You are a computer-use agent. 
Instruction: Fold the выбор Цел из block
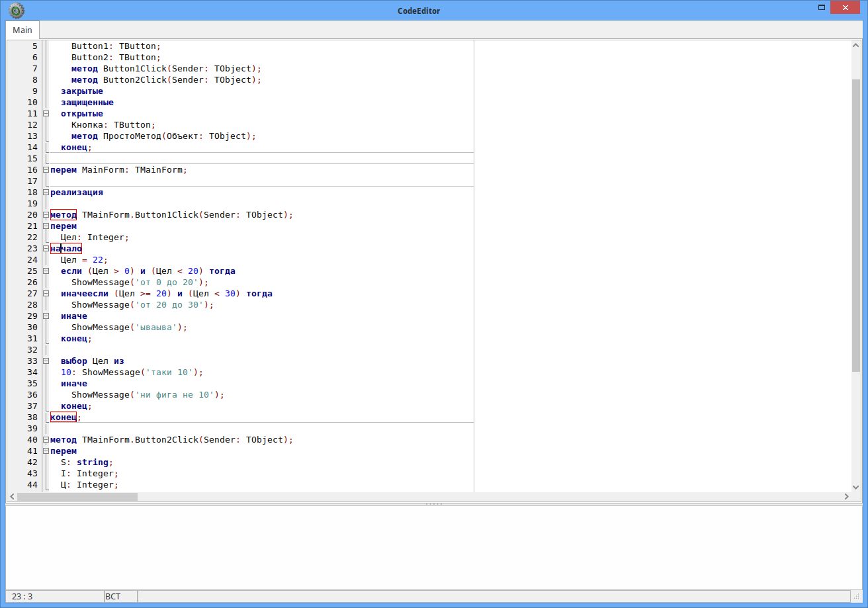coord(46,361)
